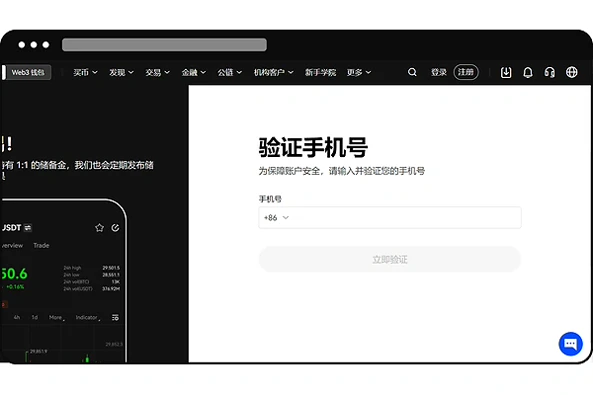
Task: Select the Trade tab on the phone mockup
Action: pos(41,246)
